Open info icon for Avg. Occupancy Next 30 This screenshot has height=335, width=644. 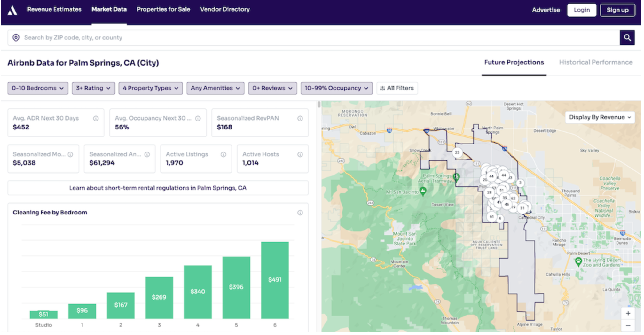pos(198,118)
